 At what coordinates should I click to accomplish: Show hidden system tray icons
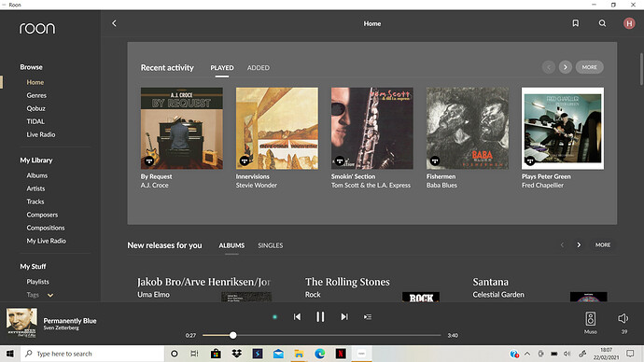point(527,354)
